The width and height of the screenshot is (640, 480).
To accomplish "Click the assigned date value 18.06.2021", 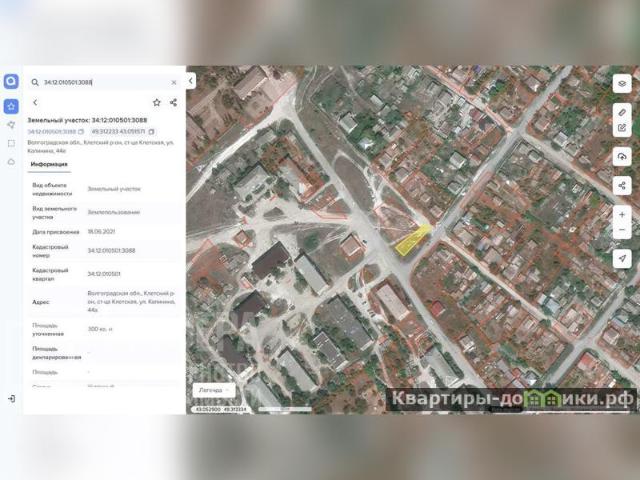I will pos(101,231).
